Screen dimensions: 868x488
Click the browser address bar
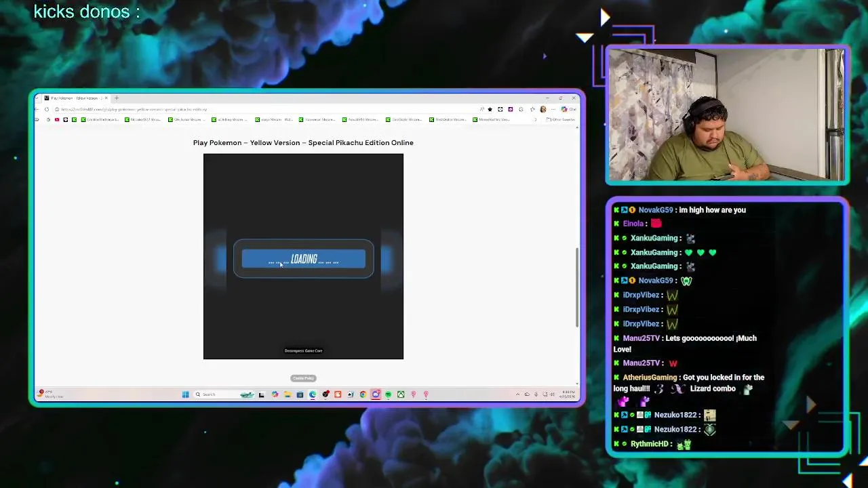click(264, 109)
